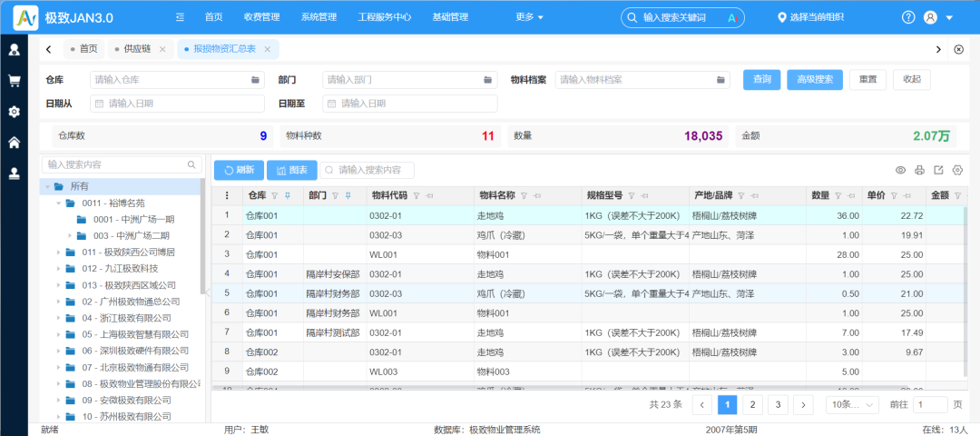Click the AI icon in the search bar

733,17
